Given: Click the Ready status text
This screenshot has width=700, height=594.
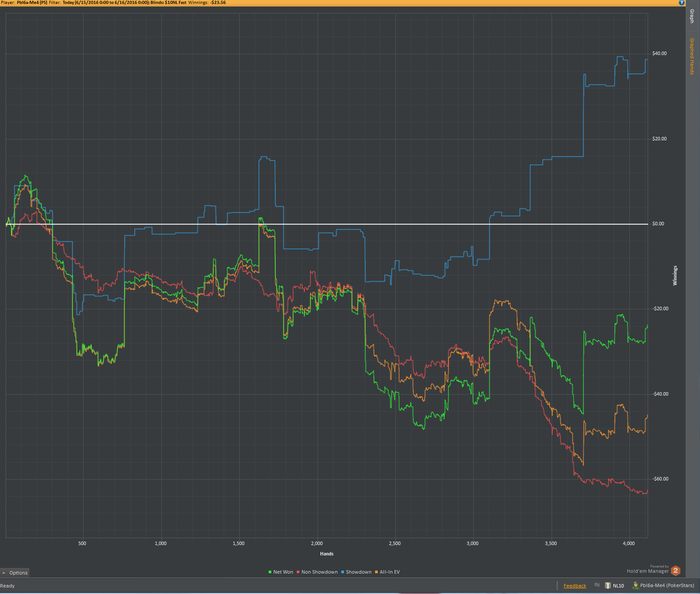Looking at the screenshot, I should click(x=8, y=586).
